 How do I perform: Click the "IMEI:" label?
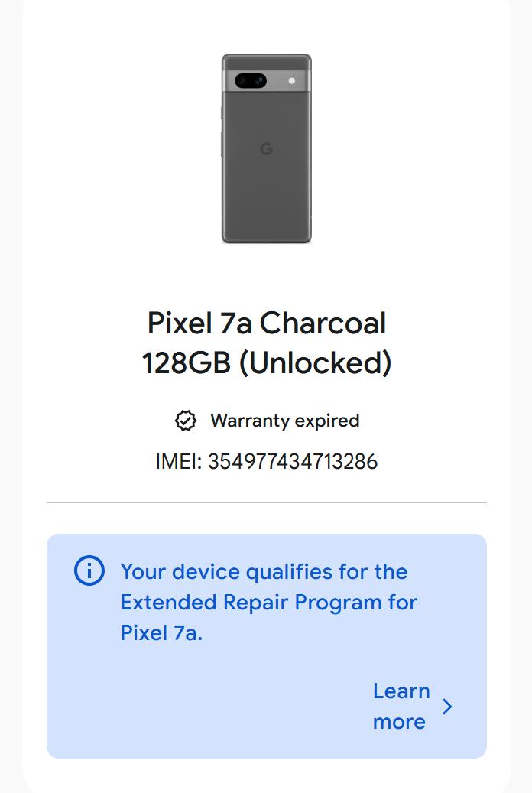click(178, 462)
